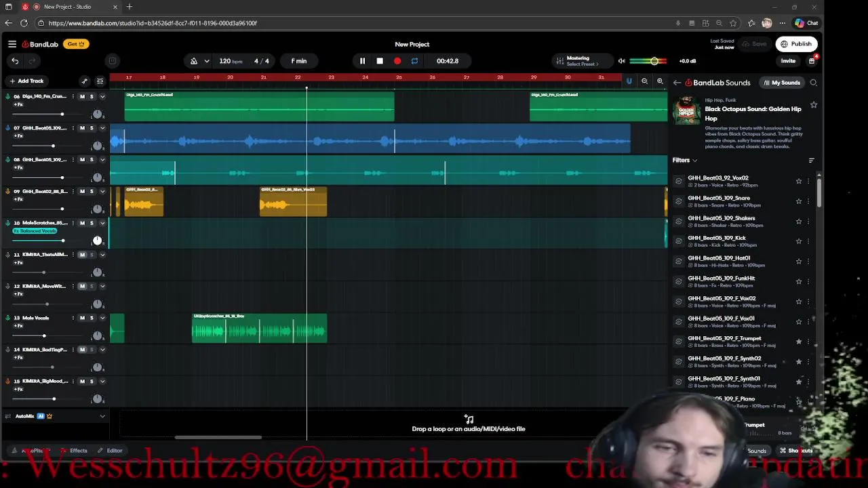Viewport: 868px width, 488px height.
Task: Zoom in the timeline
Action: (660, 81)
